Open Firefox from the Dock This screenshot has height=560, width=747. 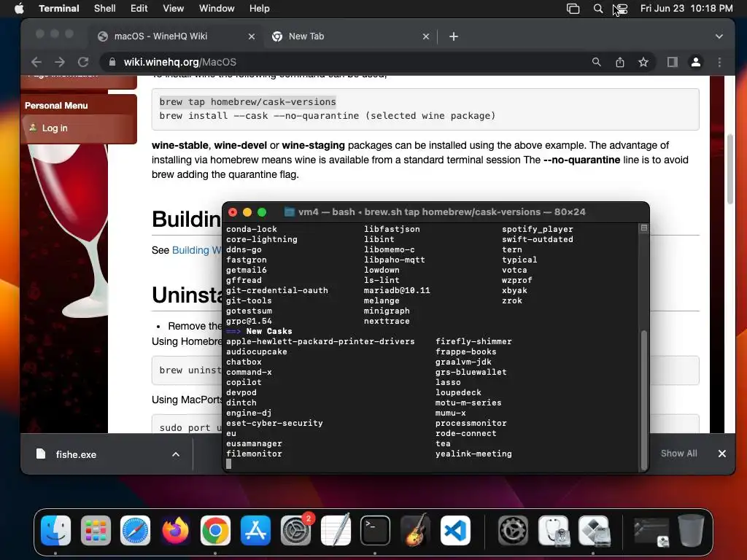click(x=175, y=531)
